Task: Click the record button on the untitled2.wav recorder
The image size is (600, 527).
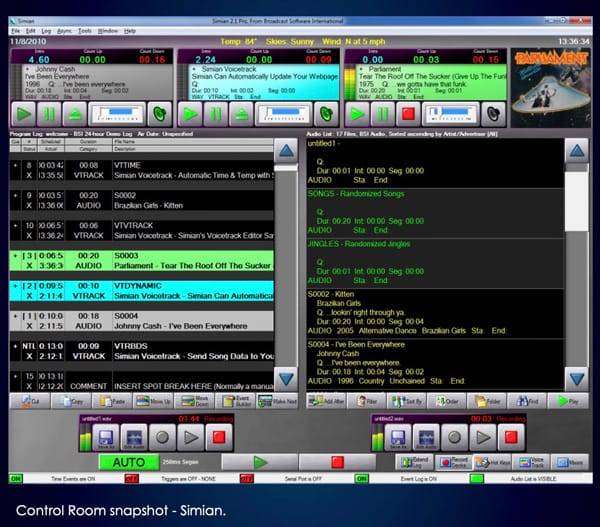Action: (455, 437)
